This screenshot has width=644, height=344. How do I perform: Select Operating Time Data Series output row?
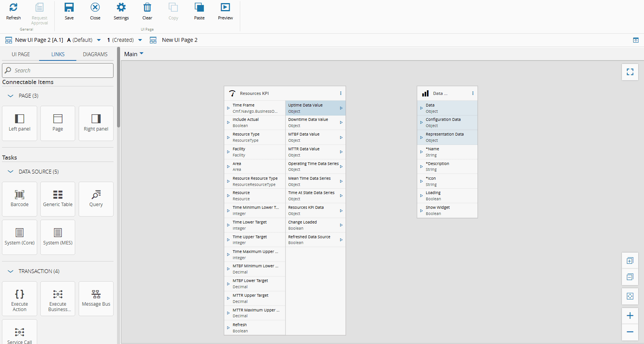coord(315,167)
